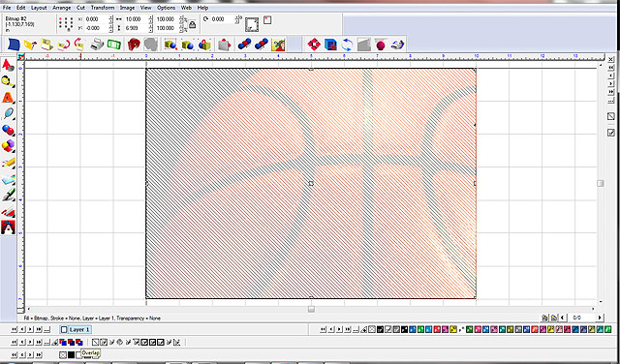Select the yellow and purple shapes tool
620x364 pixels.
tap(8, 146)
